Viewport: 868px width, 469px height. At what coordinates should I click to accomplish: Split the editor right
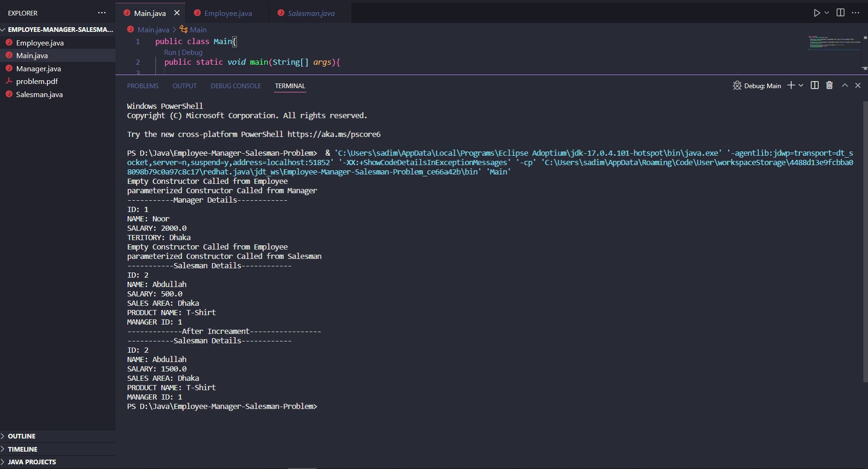840,13
